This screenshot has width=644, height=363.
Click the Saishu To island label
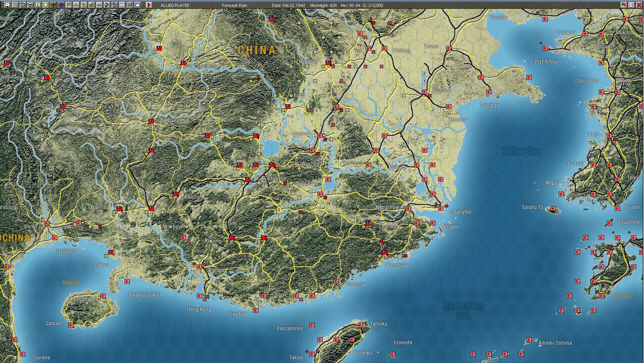coord(532,207)
